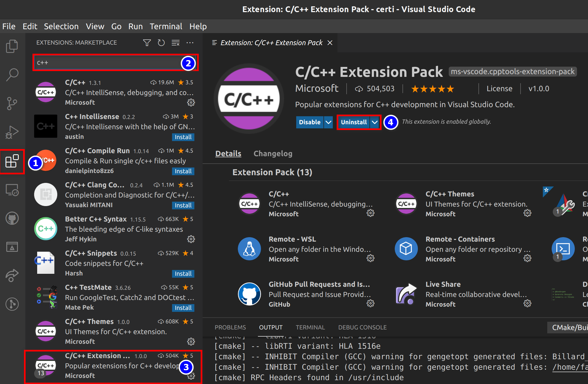Refresh the extensions list

pyautogui.click(x=161, y=43)
